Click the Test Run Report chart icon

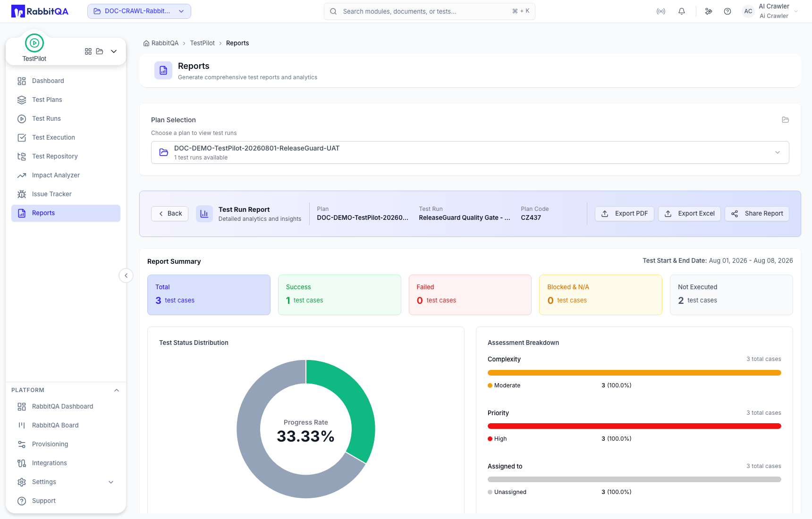[204, 214]
